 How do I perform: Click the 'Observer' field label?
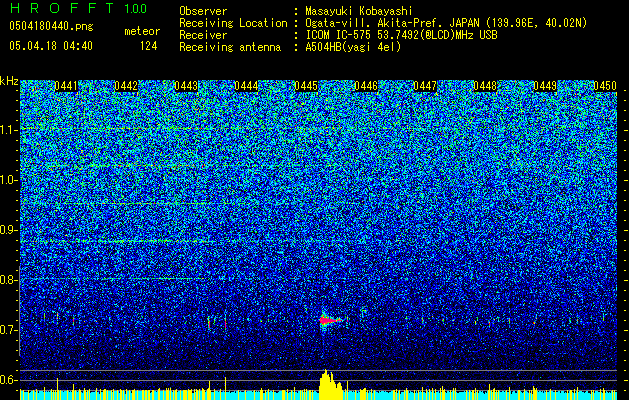[203, 11]
